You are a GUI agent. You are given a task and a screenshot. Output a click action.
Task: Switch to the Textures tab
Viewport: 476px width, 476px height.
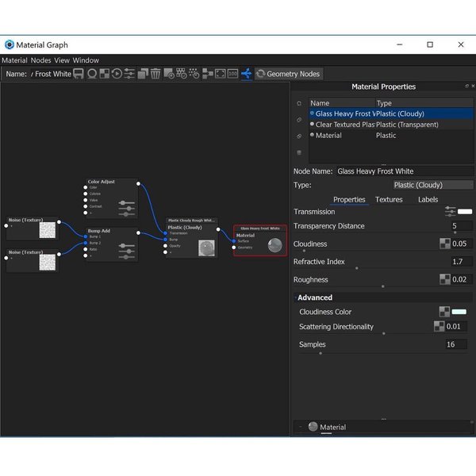point(389,200)
